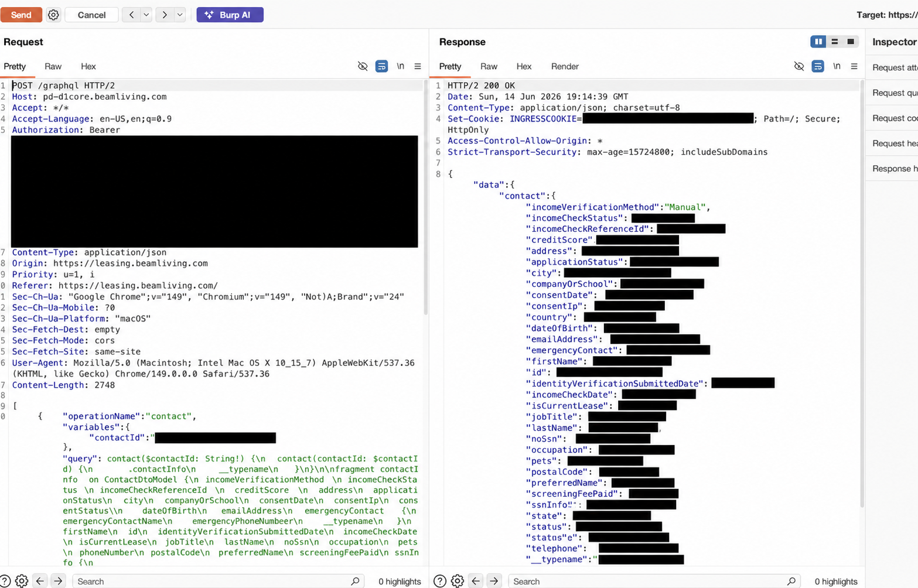Go to next search match in Request
This screenshot has width=918, height=588.
coord(58,581)
